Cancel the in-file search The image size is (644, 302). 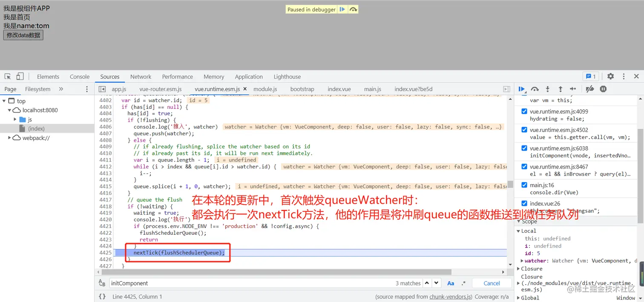click(492, 283)
